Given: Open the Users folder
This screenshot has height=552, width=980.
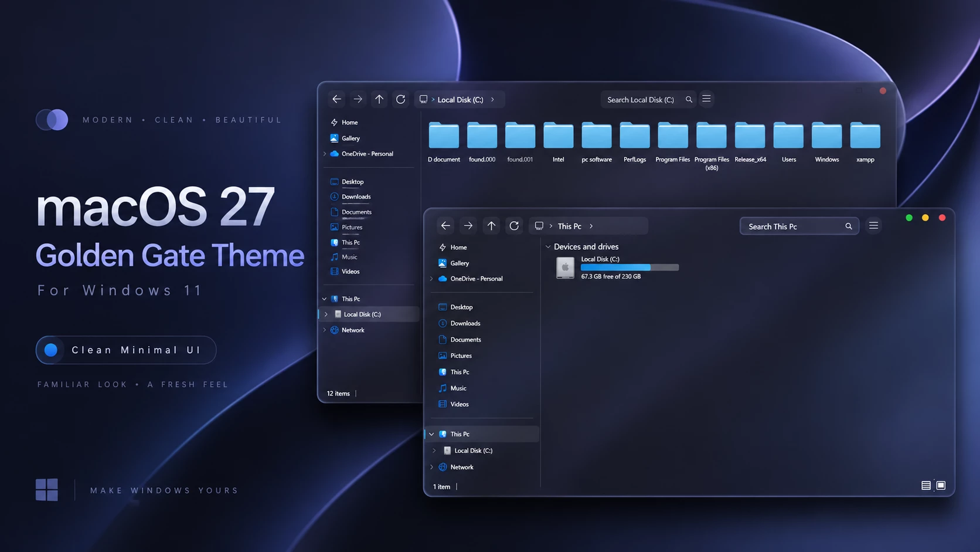Looking at the screenshot, I should (788, 143).
